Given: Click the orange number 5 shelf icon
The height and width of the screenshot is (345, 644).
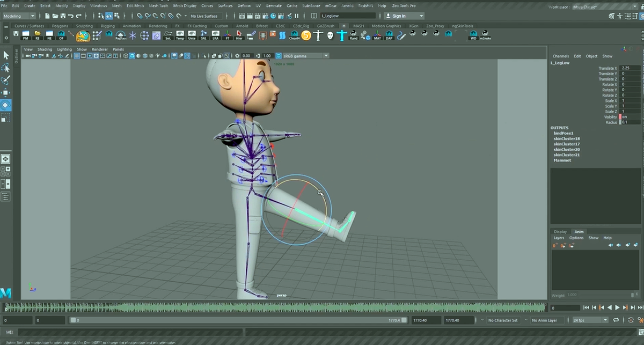Looking at the screenshot, I should [x=306, y=36].
